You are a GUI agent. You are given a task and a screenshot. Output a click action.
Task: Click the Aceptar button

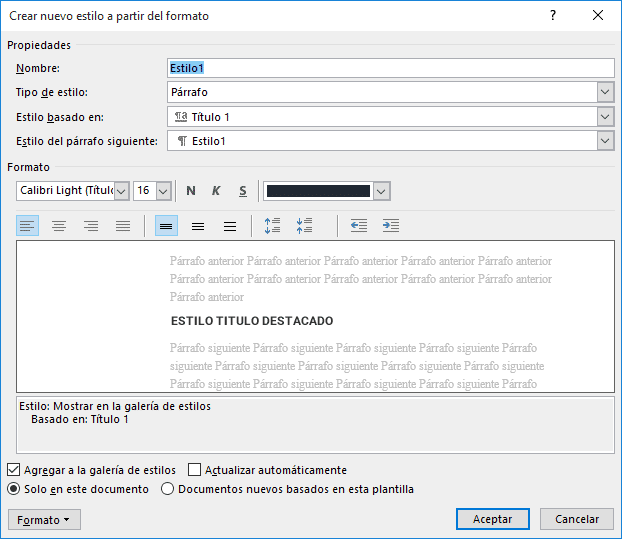click(492, 520)
